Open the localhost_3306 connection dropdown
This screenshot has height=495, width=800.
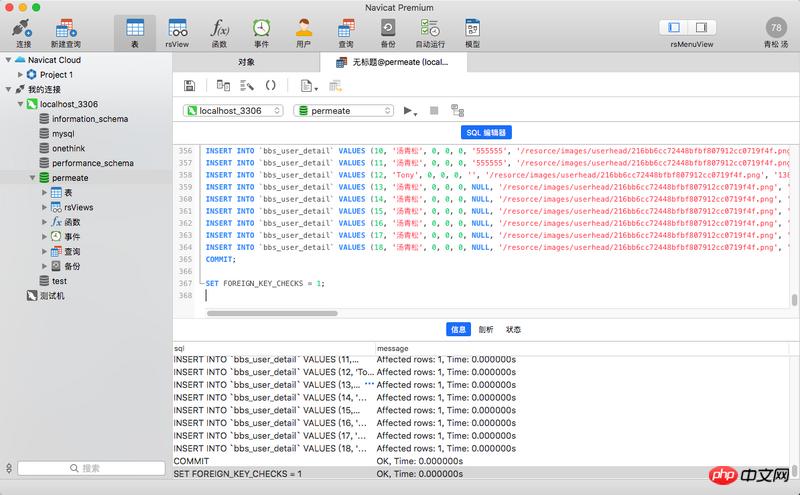tap(233, 111)
